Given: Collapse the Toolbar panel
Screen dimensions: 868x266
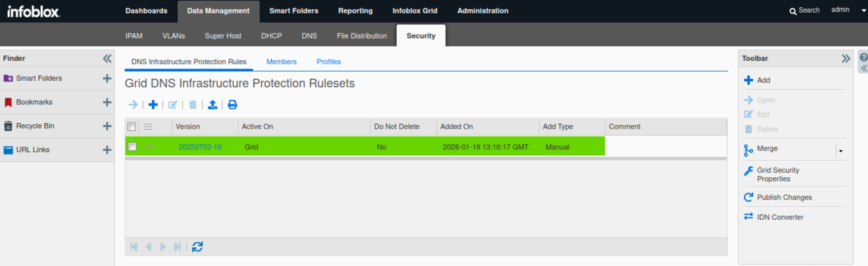Looking at the screenshot, I should point(845,59).
